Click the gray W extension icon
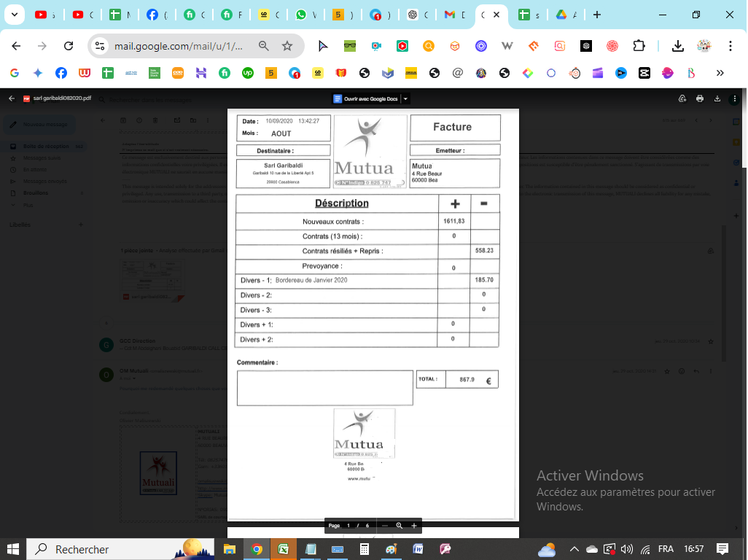 click(x=507, y=46)
